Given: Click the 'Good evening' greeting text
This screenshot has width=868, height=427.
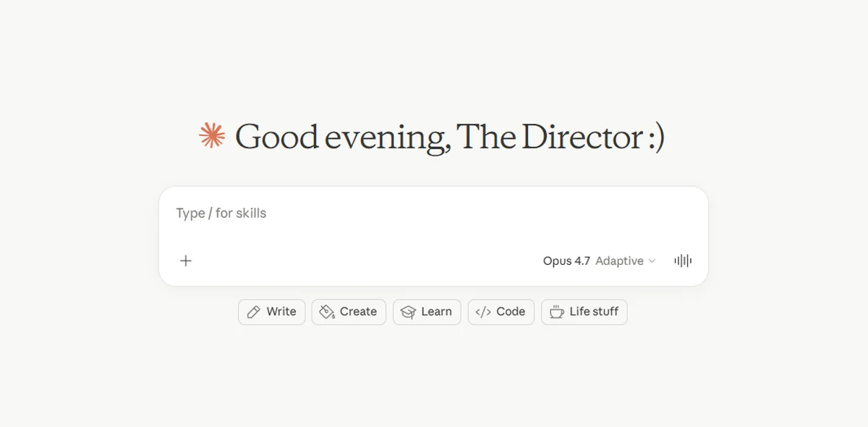Looking at the screenshot, I should pyautogui.click(x=344, y=137).
